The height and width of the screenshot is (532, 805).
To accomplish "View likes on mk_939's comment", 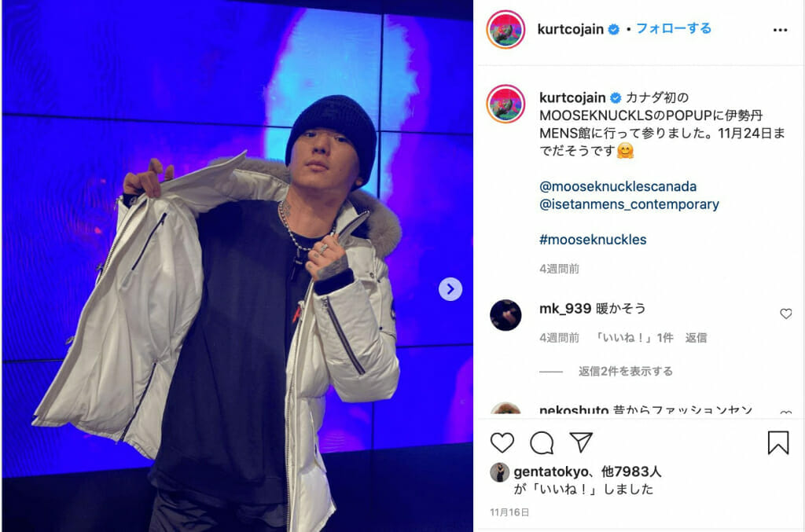I will pyautogui.click(x=634, y=338).
